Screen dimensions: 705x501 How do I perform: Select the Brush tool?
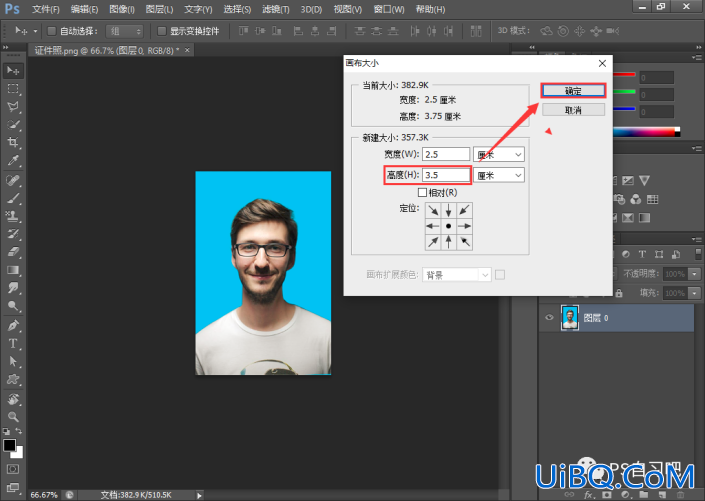(x=13, y=198)
